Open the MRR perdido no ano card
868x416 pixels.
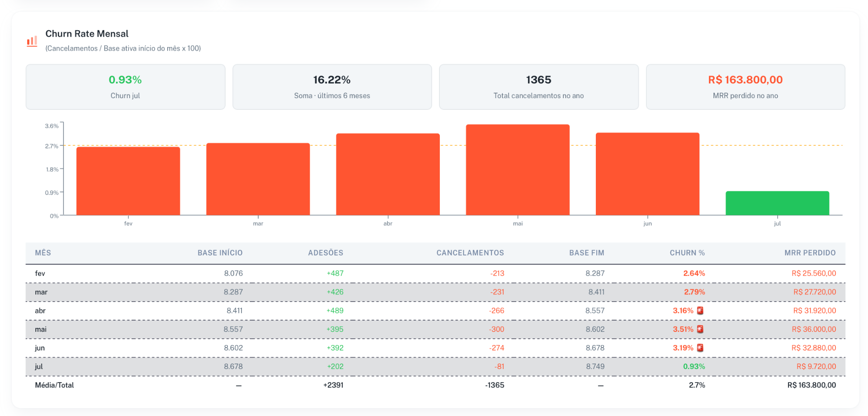click(745, 87)
